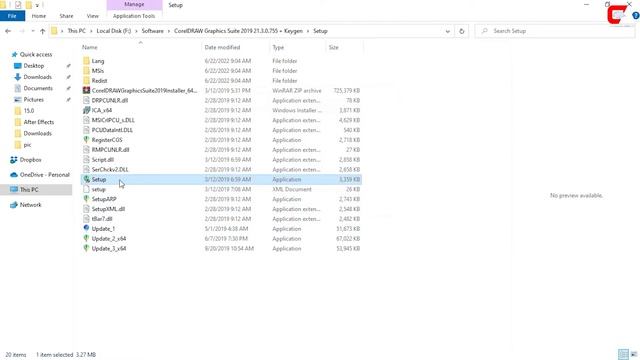Screen dimensions: 640x360
Task: Refresh the current folder
Action: tap(462, 31)
